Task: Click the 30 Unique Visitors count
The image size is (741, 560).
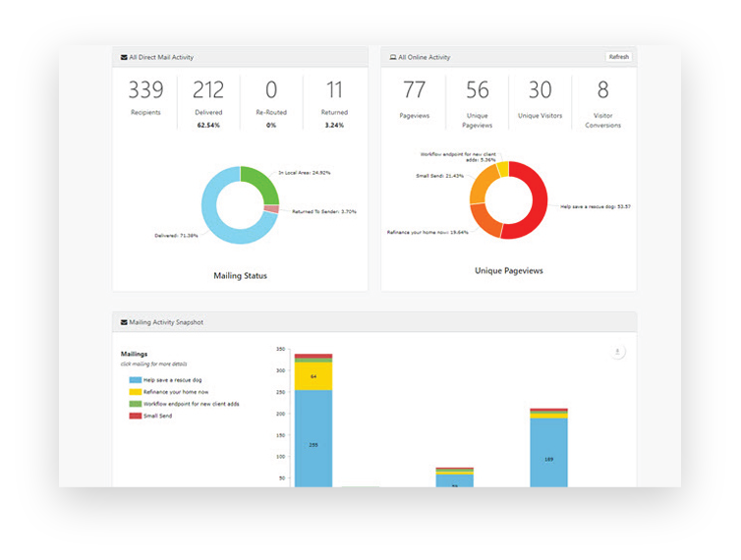Action: coord(541,89)
